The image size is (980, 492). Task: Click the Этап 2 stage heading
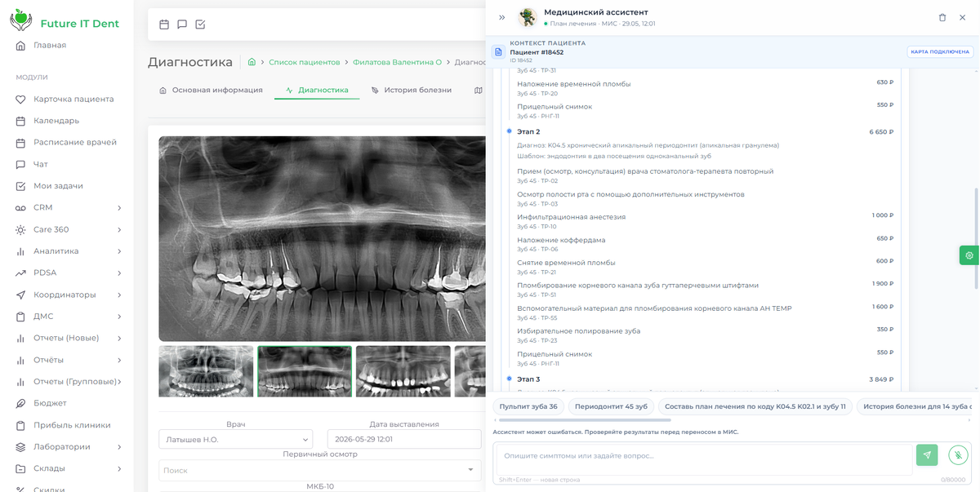528,131
